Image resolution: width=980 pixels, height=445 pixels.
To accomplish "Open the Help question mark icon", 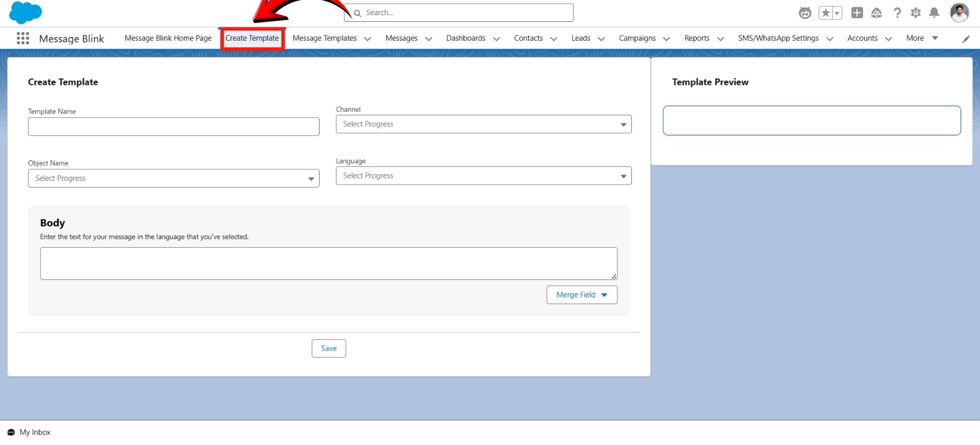I will [x=898, y=13].
